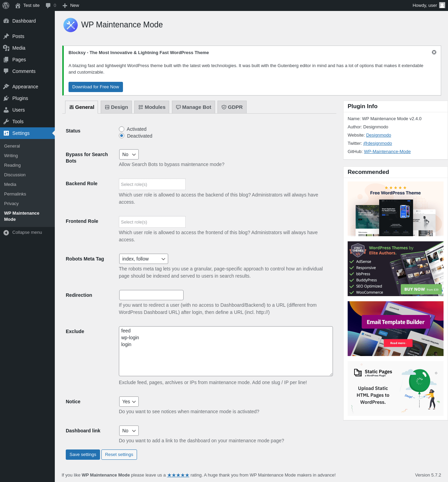Click the Save settings button

tap(83, 455)
